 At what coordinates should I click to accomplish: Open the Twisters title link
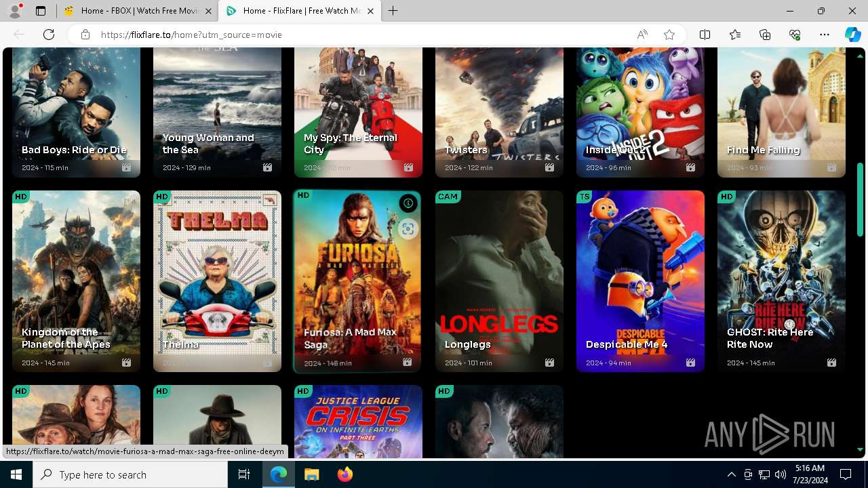[x=466, y=150]
